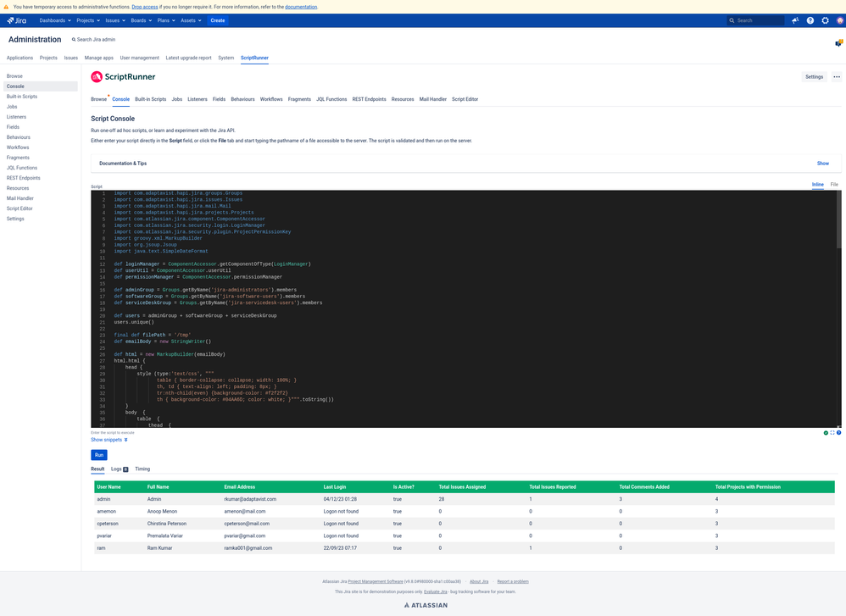Click the Drop access link
The width and height of the screenshot is (846, 616).
[145, 7]
